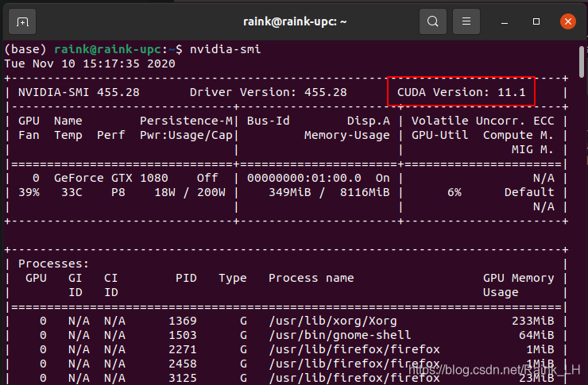Click the 33C temperature value
The image size is (588, 385).
72,192
